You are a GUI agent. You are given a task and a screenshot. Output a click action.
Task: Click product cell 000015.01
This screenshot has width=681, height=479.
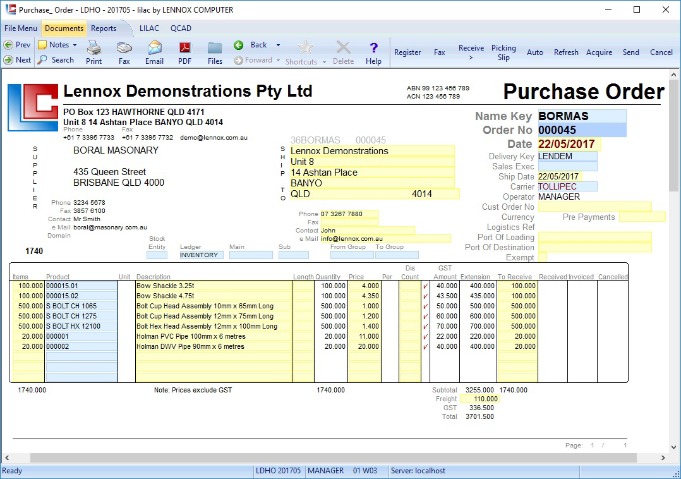(81, 286)
